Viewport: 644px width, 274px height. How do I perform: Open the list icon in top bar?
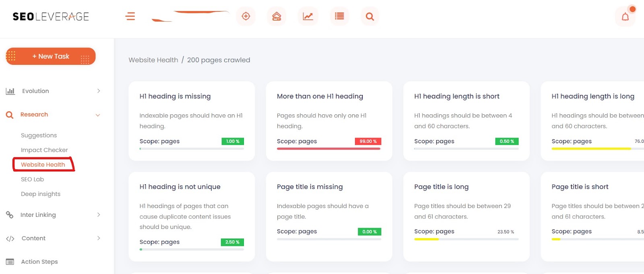(x=339, y=16)
